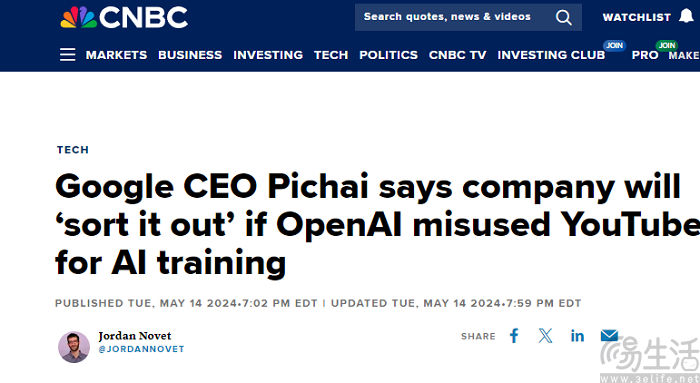This screenshot has height=383, width=700.
Task: Open Investing Club link
Action: [551, 55]
